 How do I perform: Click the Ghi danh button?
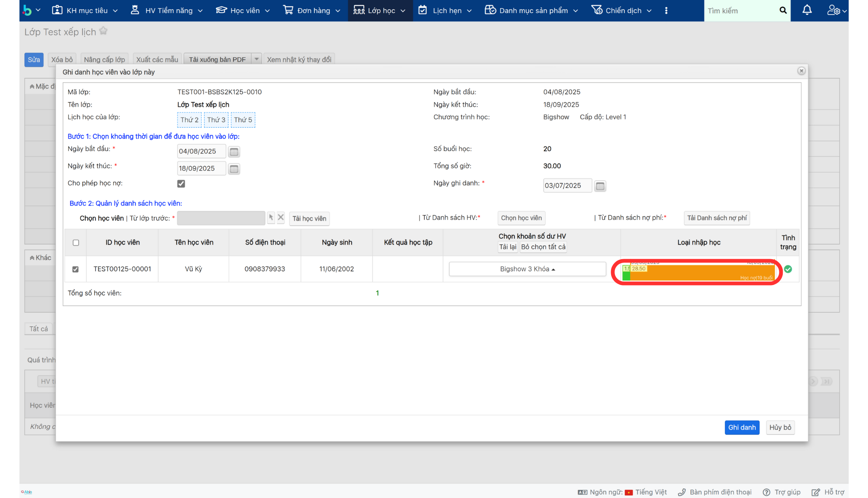pyautogui.click(x=742, y=427)
